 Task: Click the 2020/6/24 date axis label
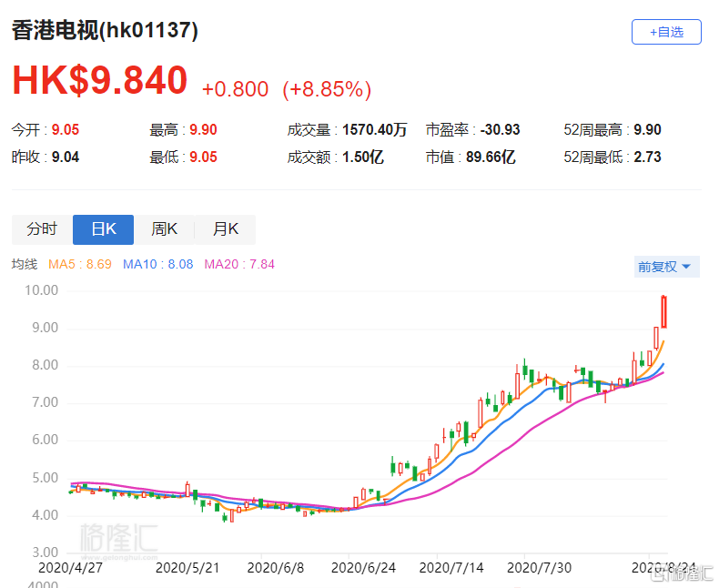click(364, 568)
